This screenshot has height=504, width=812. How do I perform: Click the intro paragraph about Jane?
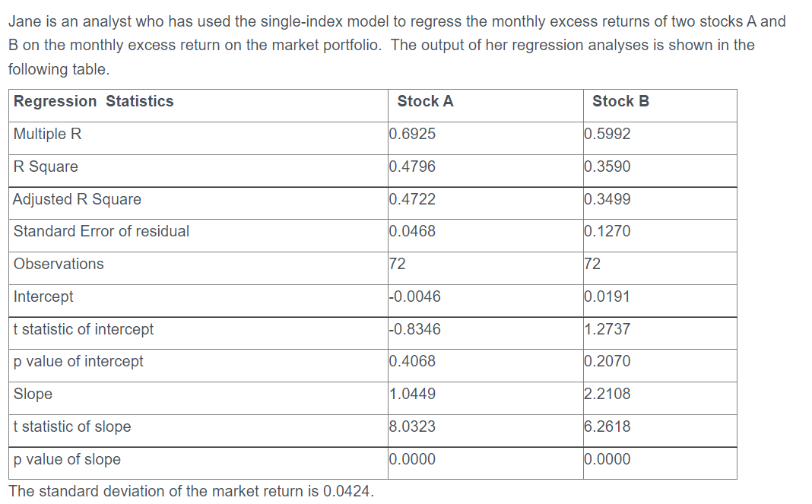[397, 46]
